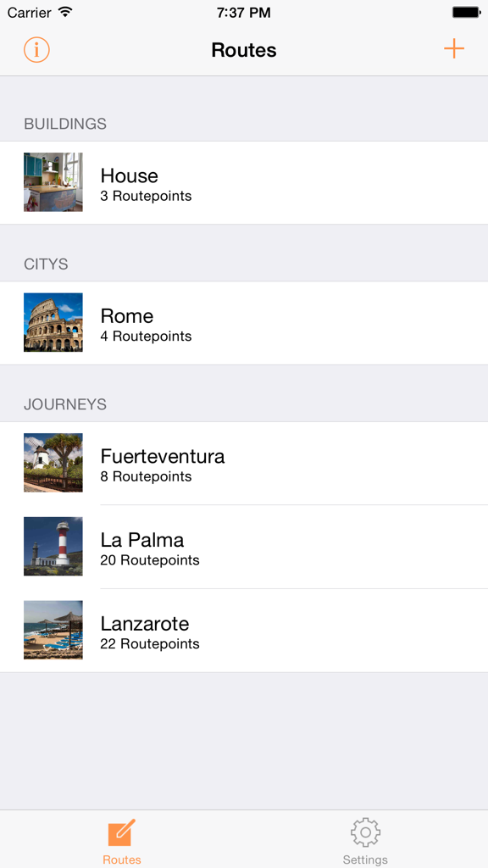The image size is (488, 868).
Task: Open the House route
Action: [244, 182]
